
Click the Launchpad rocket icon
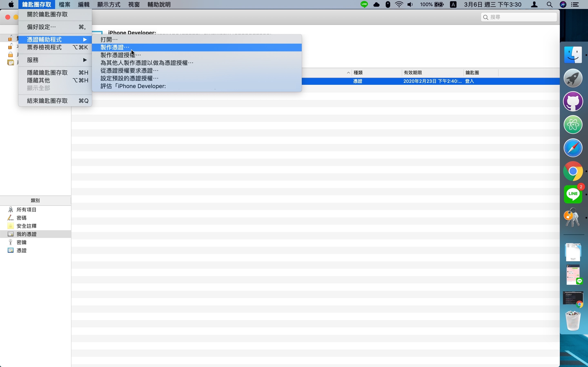pyautogui.click(x=573, y=78)
